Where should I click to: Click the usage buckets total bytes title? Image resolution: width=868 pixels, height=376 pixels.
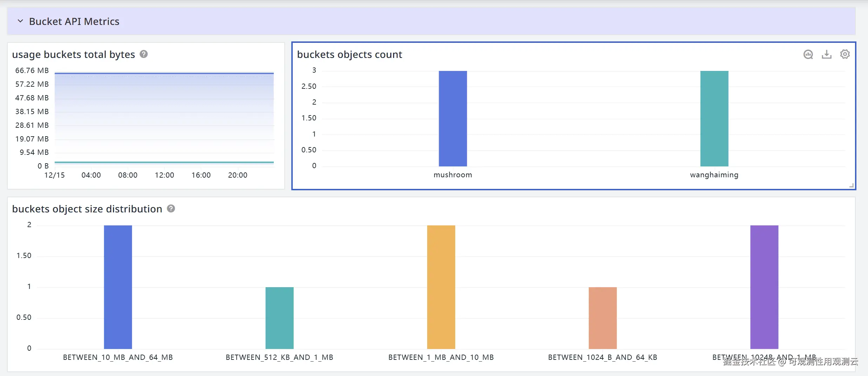click(x=73, y=54)
